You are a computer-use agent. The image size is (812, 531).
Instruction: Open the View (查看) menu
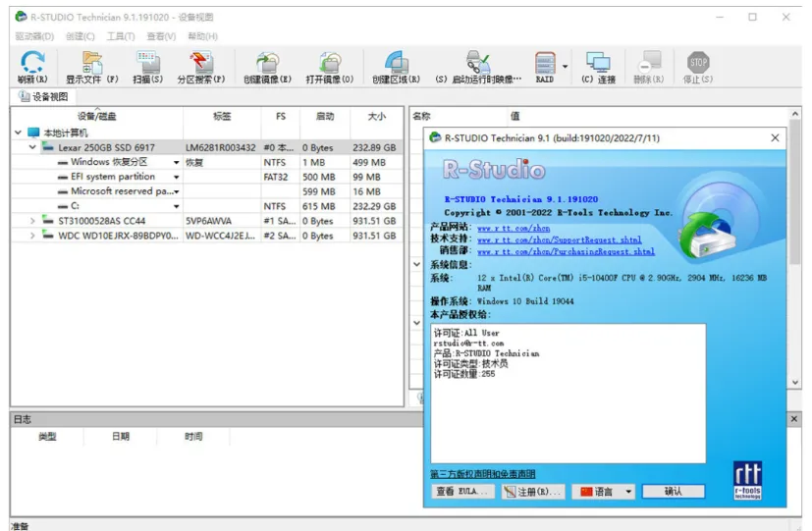[161, 36]
